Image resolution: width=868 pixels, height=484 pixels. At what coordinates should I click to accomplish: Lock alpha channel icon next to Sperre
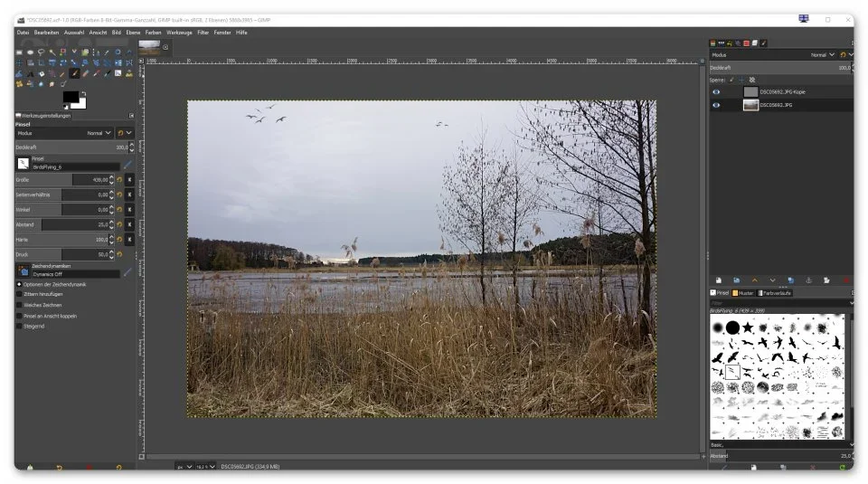(751, 80)
